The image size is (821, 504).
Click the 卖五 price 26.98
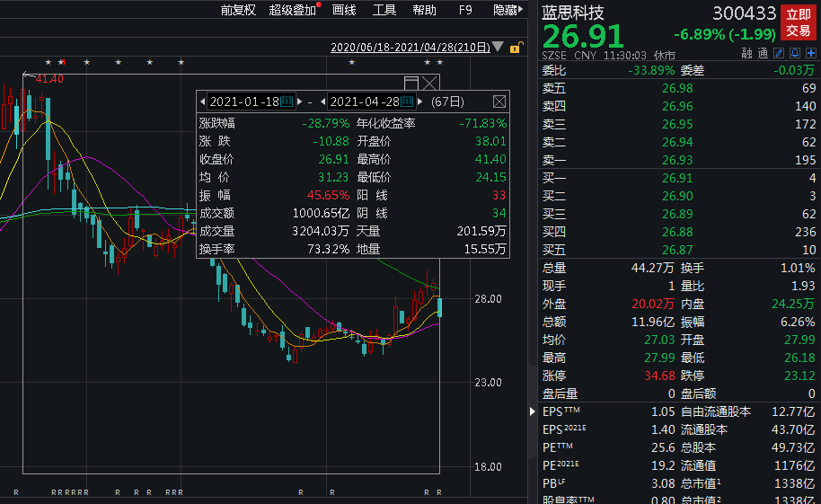pos(677,88)
